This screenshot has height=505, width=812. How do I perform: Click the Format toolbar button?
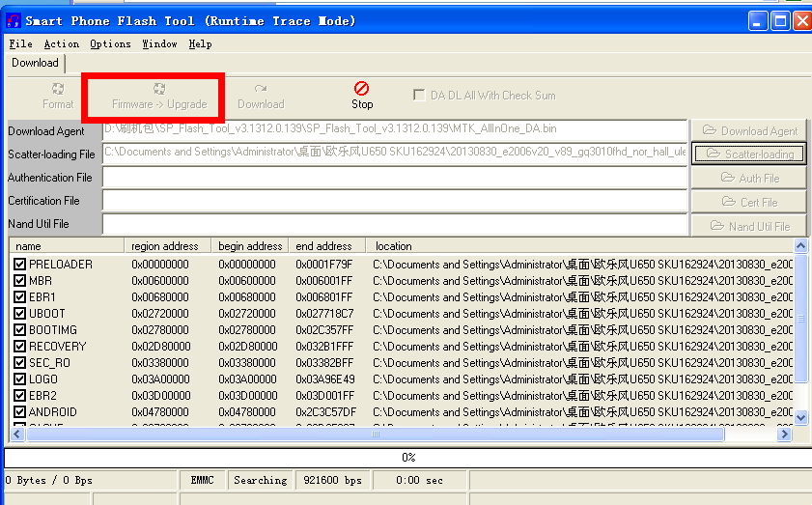click(x=58, y=97)
